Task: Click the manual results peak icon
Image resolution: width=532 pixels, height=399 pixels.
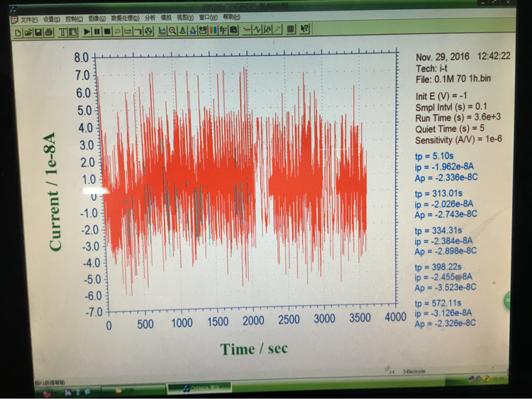Action: point(182,31)
